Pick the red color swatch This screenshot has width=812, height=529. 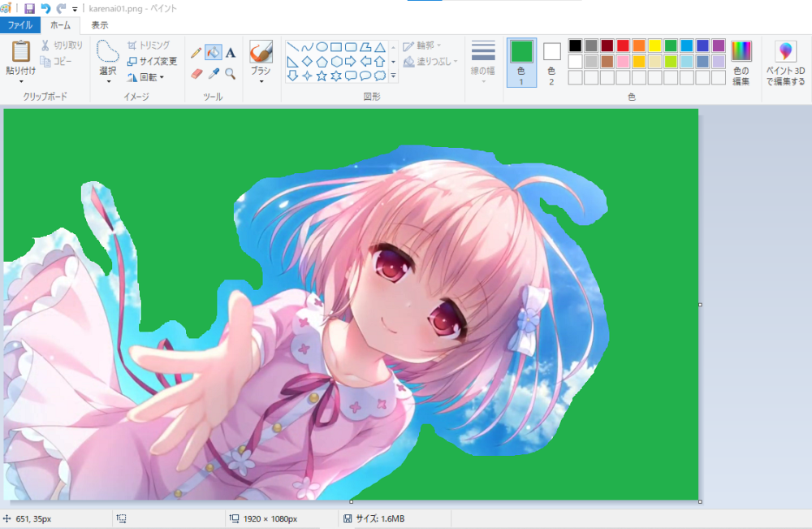[623, 46]
